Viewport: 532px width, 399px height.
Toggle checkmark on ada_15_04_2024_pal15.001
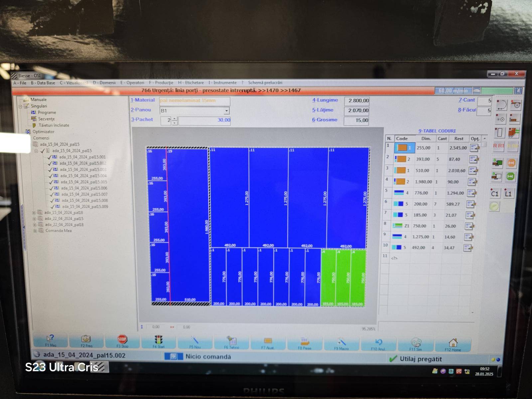coord(50,157)
